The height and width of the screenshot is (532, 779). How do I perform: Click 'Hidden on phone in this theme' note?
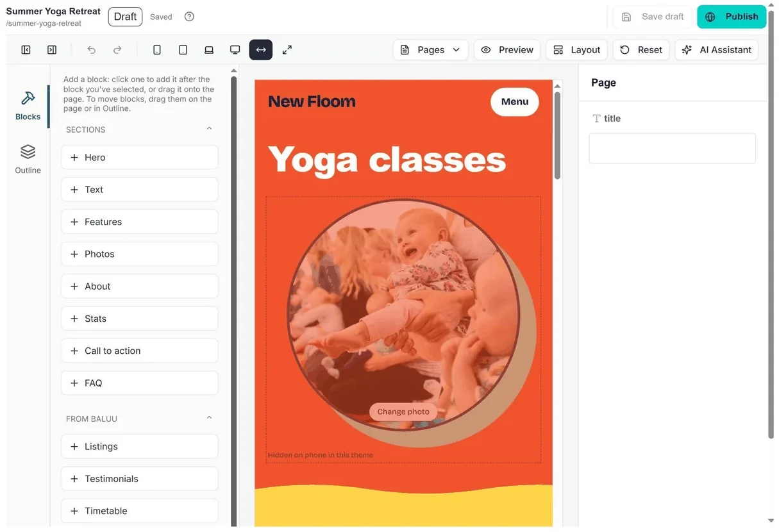point(321,455)
